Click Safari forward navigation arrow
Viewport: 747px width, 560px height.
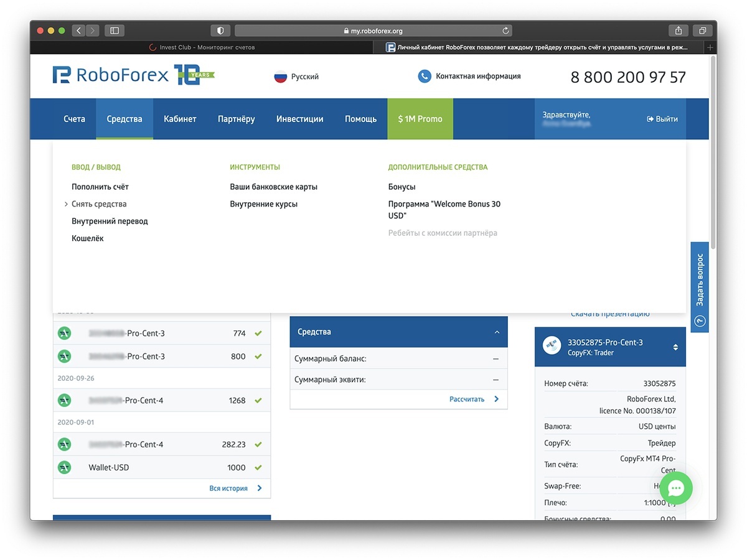coord(93,30)
